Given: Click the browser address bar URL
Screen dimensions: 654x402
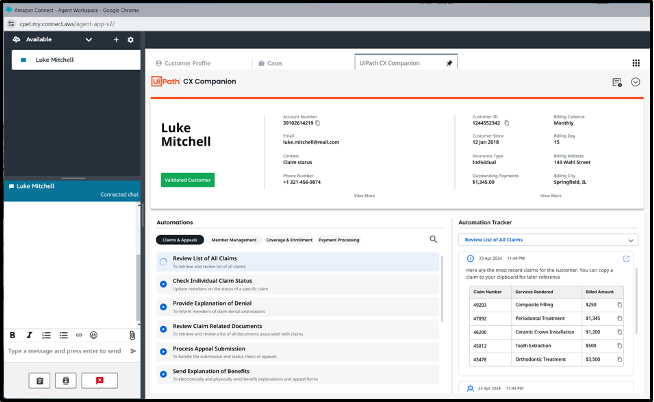Looking at the screenshot, I should [67, 24].
